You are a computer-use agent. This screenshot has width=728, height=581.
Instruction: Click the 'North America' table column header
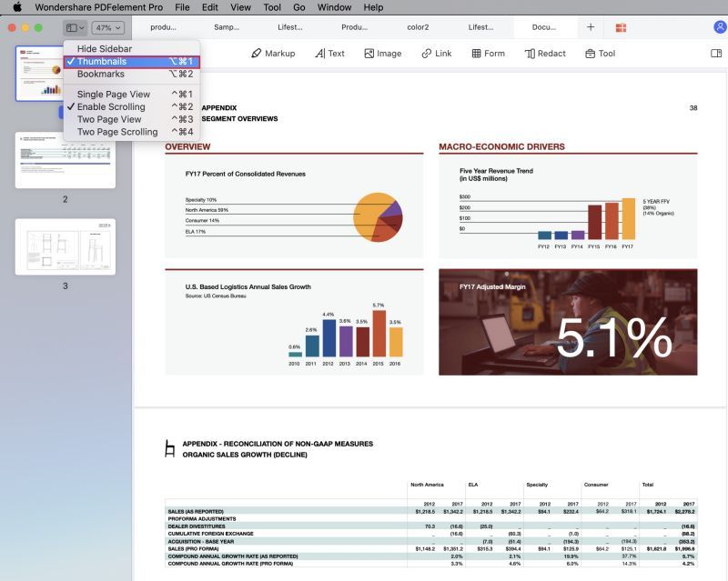tap(427, 485)
